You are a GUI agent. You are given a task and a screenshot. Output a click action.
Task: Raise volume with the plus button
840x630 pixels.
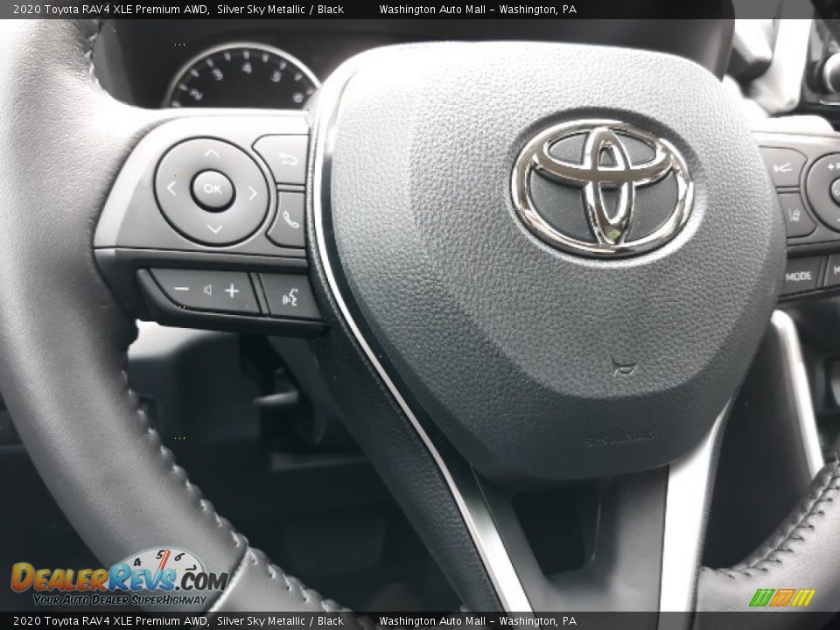[x=232, y=290]
